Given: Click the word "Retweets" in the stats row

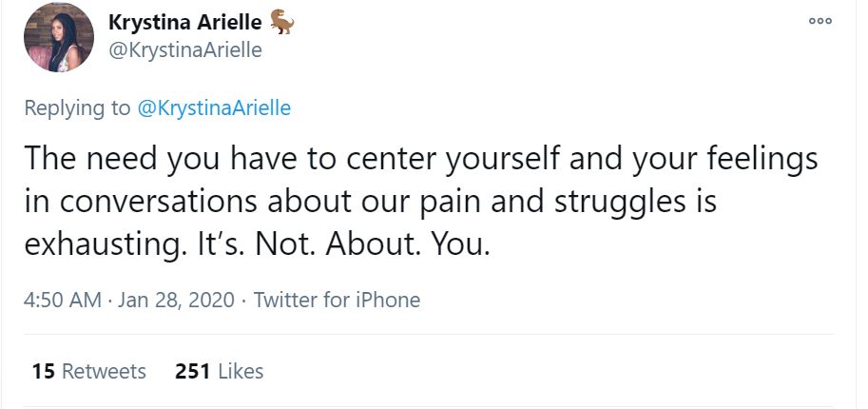Looking at the screenshot, I should [x=104, y=371].
